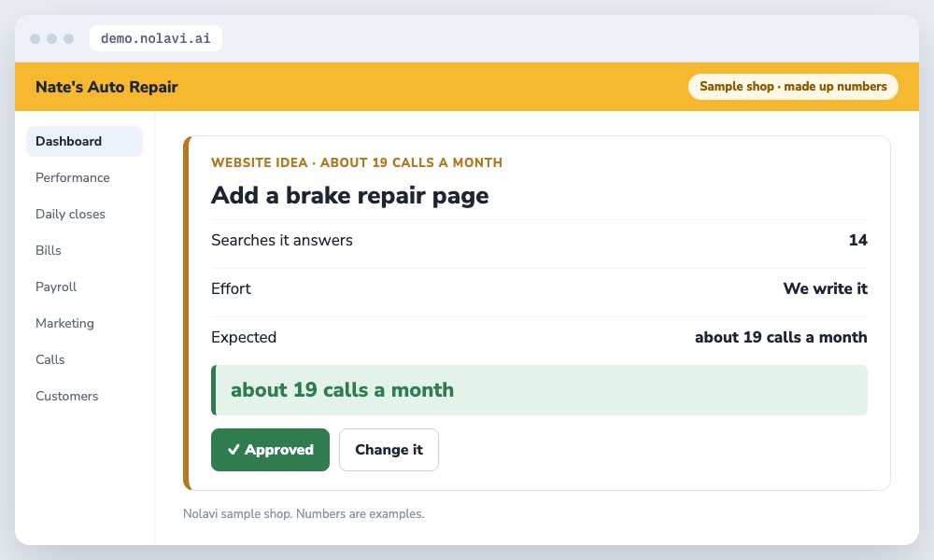The width and height of the screenshot is (934, 560).
Task: Click the value 14 in Searches row
Action: 857,240
